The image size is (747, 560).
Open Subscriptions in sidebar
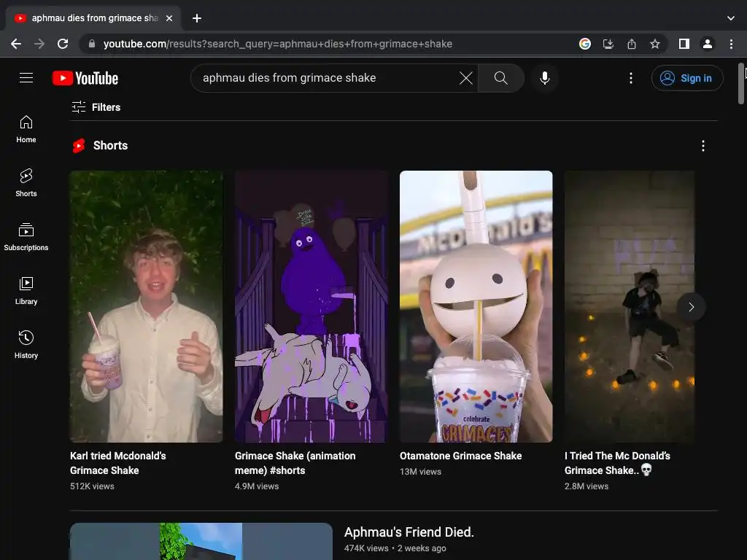26,237
